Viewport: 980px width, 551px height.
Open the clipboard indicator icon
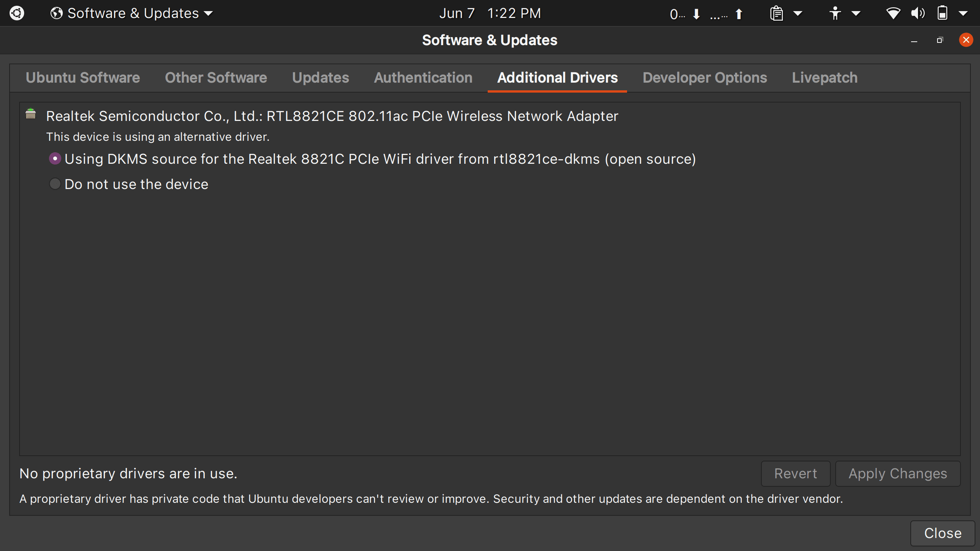click(776, 13)
